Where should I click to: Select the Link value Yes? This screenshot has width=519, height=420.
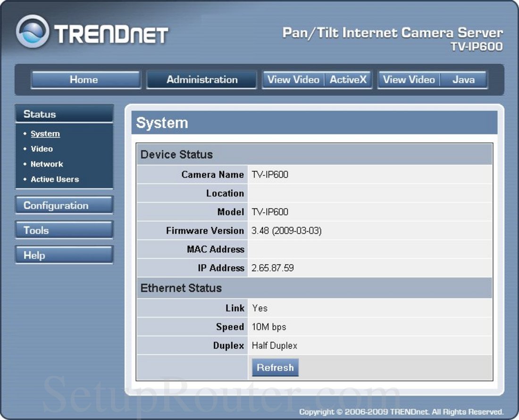[260, 309]
